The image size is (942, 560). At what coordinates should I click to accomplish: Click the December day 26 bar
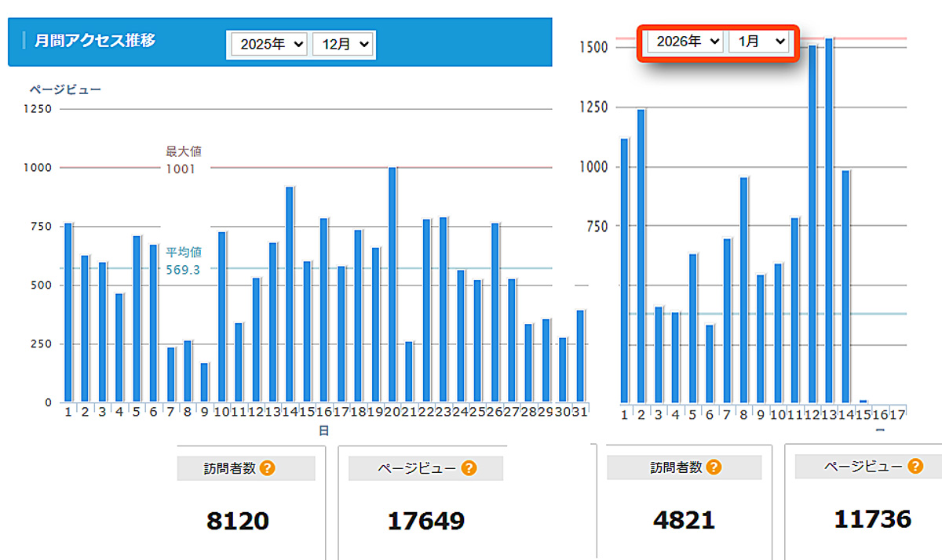tap(495, 312)
